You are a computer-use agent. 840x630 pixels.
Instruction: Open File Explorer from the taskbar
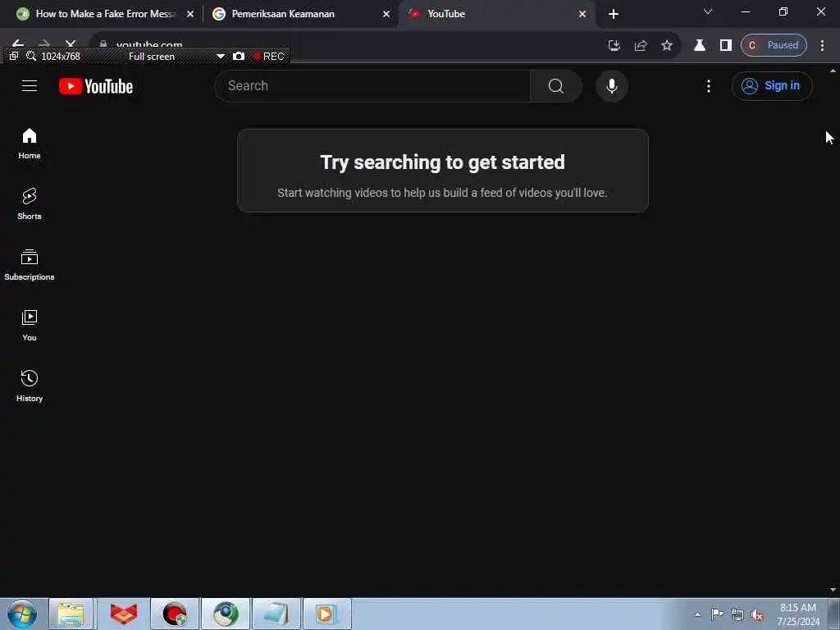pyautogui.click(x=71, y=614)
